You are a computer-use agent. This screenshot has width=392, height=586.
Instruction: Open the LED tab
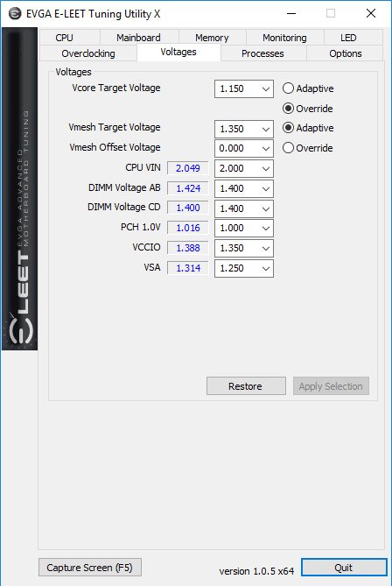click(348, 38)
